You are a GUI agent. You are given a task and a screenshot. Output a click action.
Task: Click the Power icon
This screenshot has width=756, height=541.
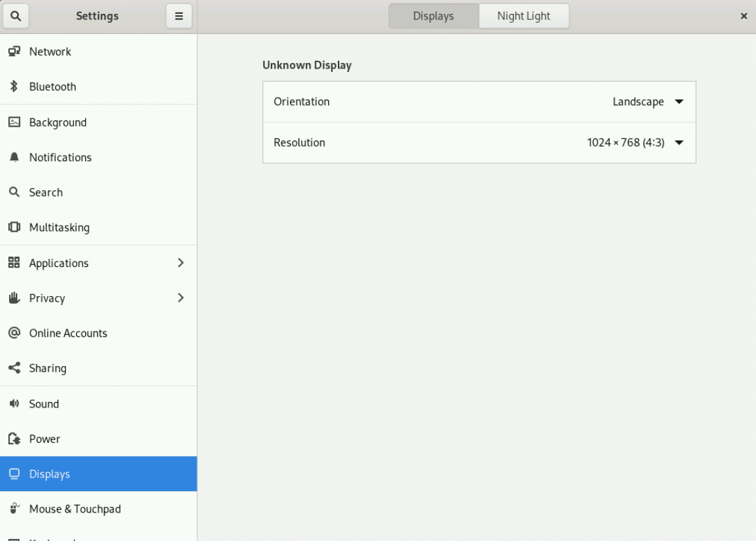[15, 439]
